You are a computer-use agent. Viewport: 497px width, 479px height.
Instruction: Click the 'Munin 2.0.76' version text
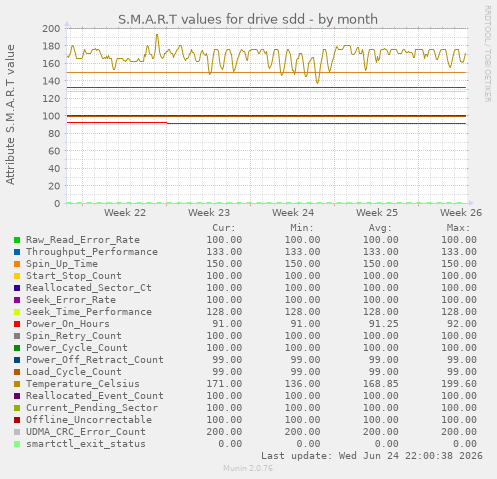pyautogui.click(x=248, y=468)
